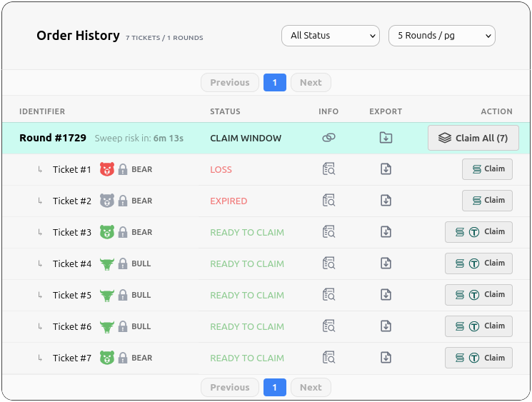
Task: Claim Ticket #1
Action: 487,169
